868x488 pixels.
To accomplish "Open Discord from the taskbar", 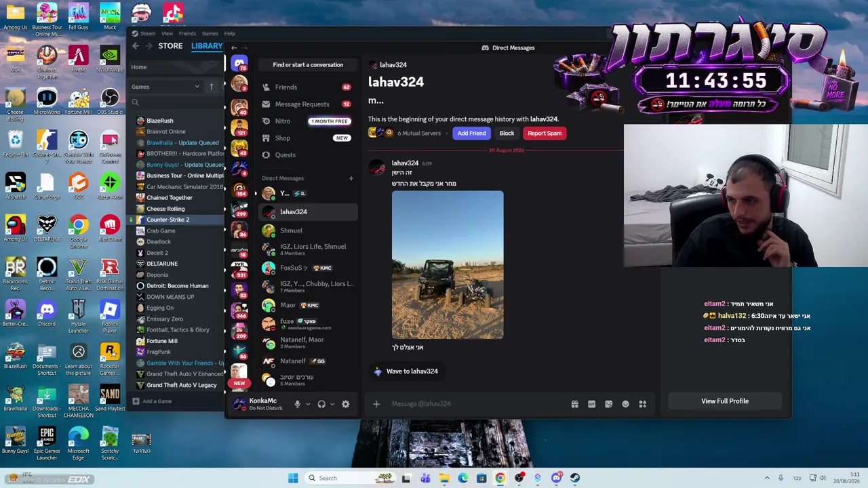I will pyautogui.click(x=556, y=478).
